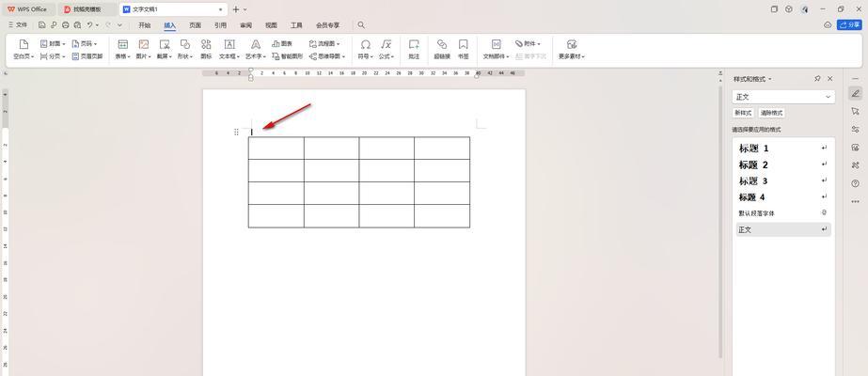Apply the 标题 1 style
This screenshot has width=868, height=376.
[x=782, y=149]
